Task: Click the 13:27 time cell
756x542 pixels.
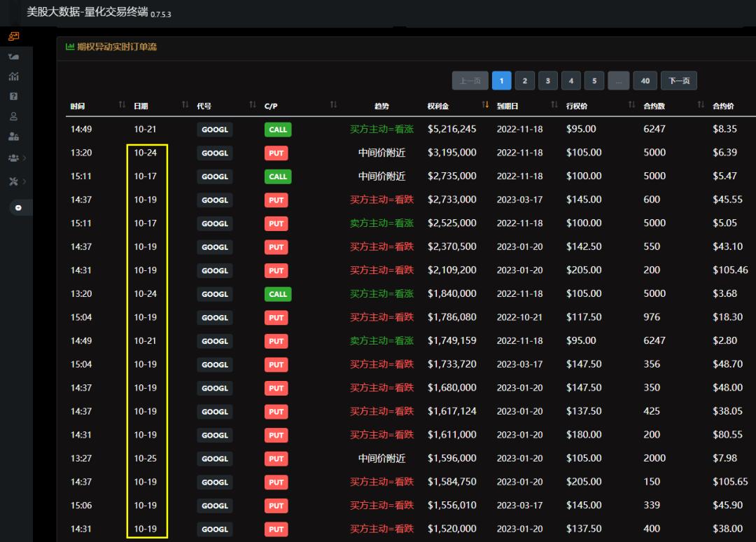Action: coord(81,458)
